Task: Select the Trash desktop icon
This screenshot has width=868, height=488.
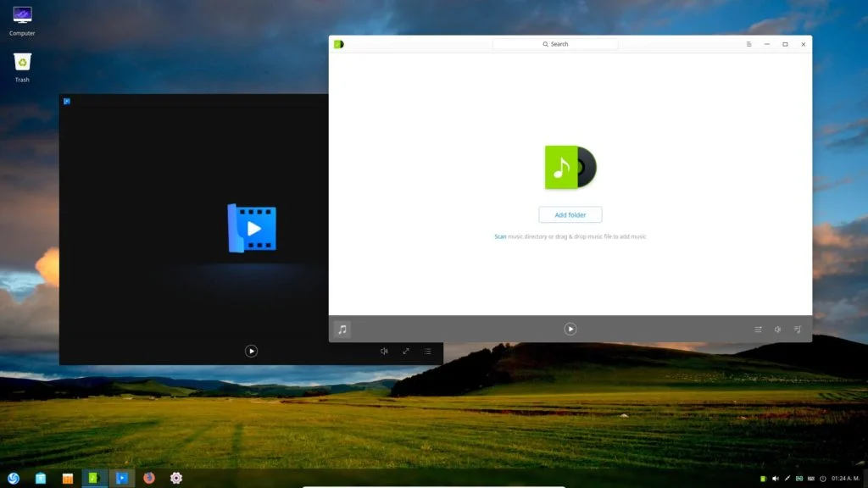Action: 22,68
